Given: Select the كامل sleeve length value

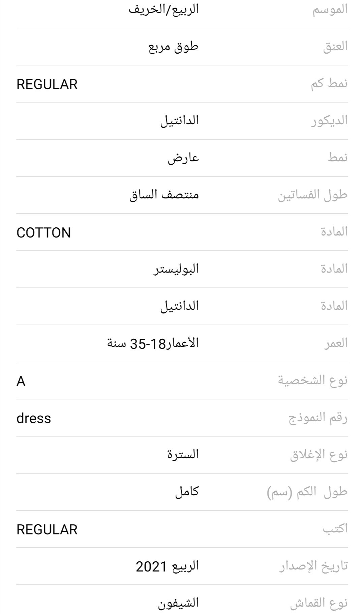Looking at the screenshot, I should (x=187, y=492).
